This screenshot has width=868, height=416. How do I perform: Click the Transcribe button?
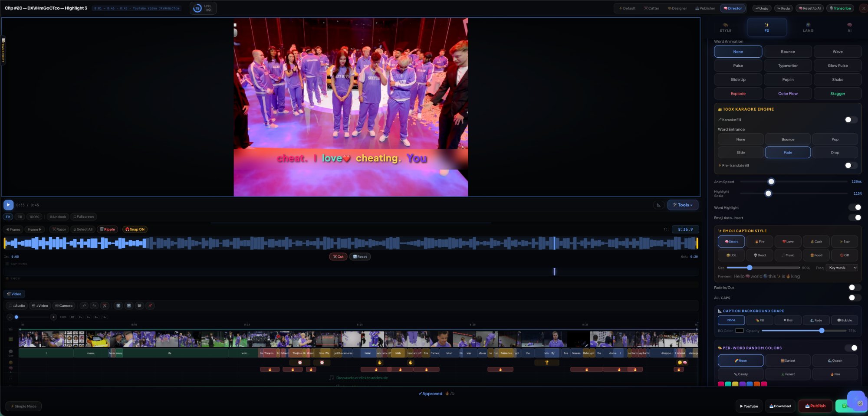pyautogui.click(x=840, y=8)
